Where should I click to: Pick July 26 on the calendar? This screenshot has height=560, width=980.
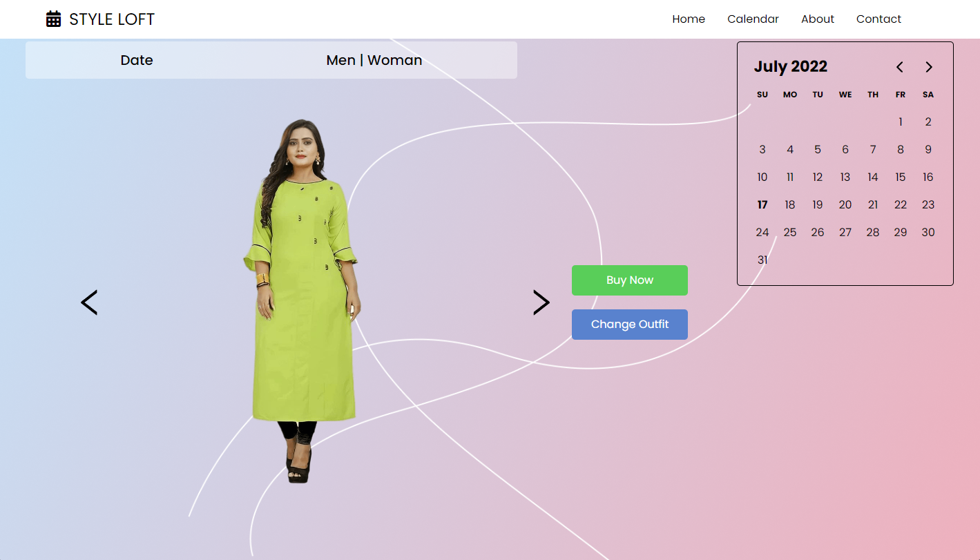pyautogui.click(x=818, y=233)
